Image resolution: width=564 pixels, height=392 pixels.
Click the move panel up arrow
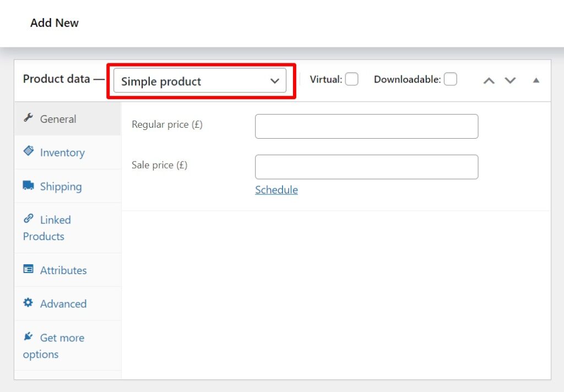coord(489,80)
